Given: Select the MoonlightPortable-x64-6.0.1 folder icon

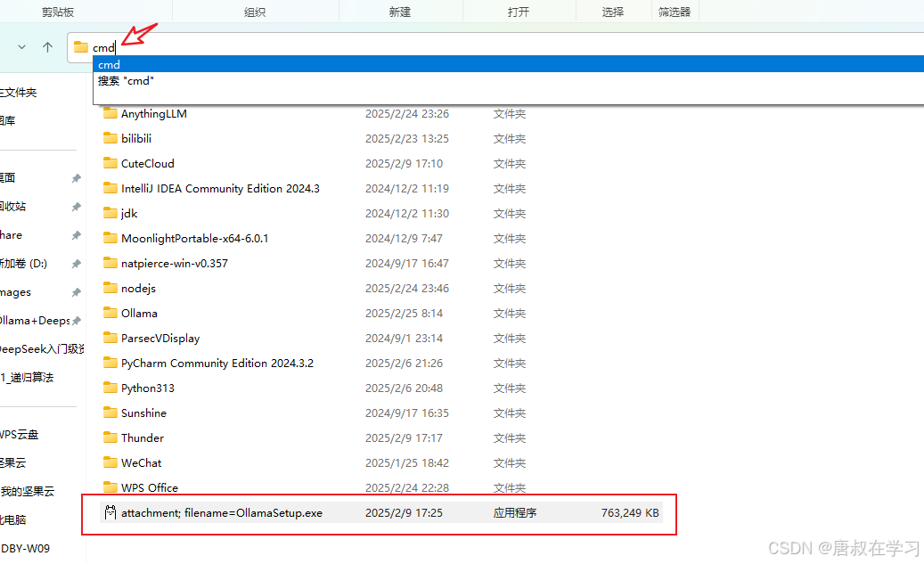Looking at the screenshot, I should (x=110, y=238).
